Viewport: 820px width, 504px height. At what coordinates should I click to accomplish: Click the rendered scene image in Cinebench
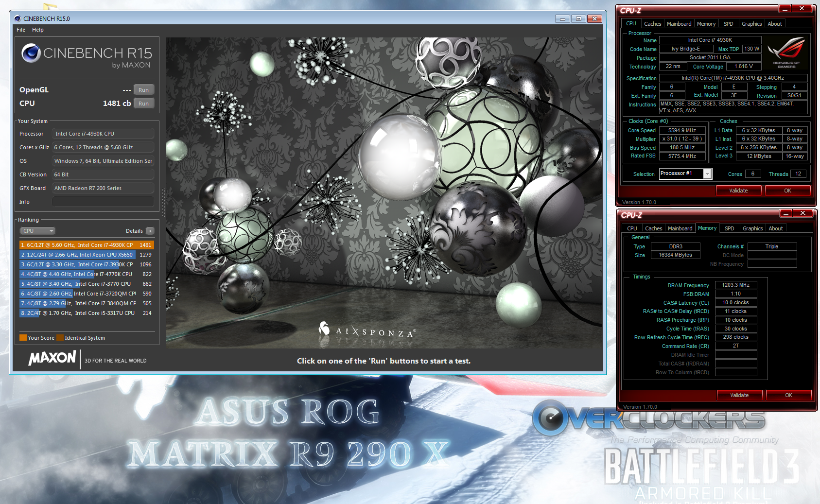(384, 192)
